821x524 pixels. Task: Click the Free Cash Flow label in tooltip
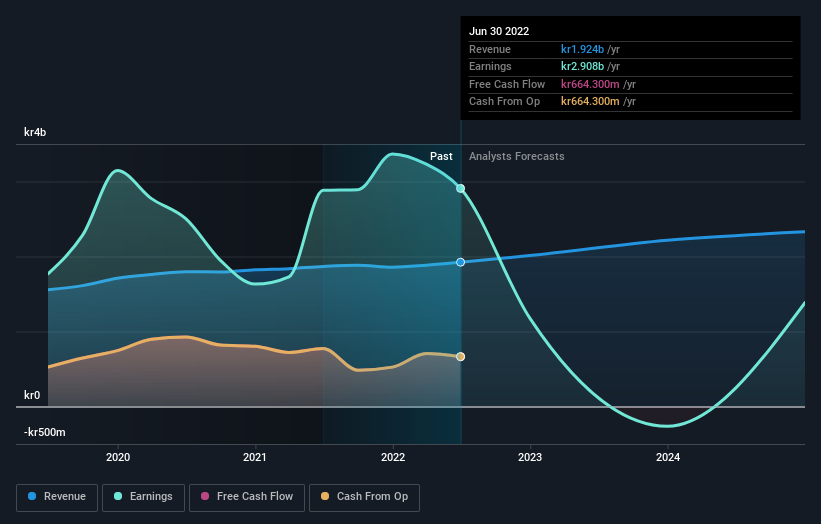pyautogui.click(x=507, y=84)
